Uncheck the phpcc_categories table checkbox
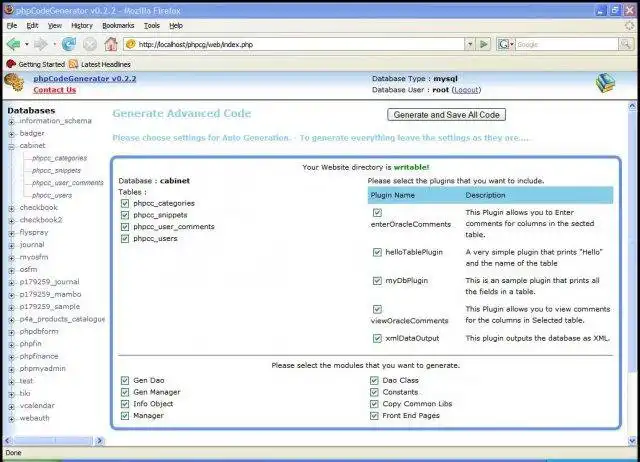 (125, 203)
